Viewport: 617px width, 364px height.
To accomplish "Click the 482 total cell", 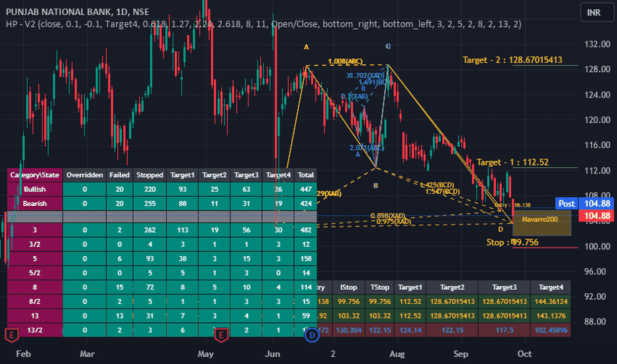I will (x=306, y=230).
